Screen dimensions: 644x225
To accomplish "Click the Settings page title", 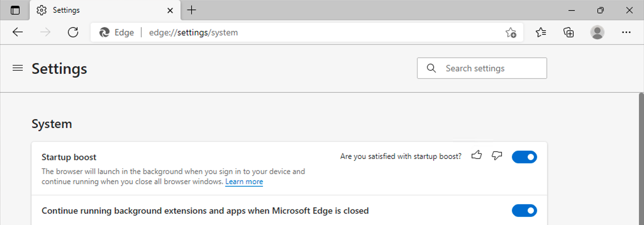I will (59, 69).
